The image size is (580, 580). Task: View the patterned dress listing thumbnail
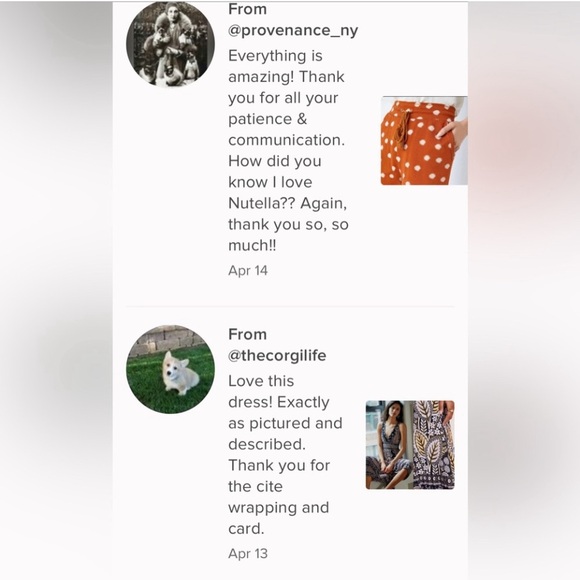pyautogui.click(x=410, y=445)
